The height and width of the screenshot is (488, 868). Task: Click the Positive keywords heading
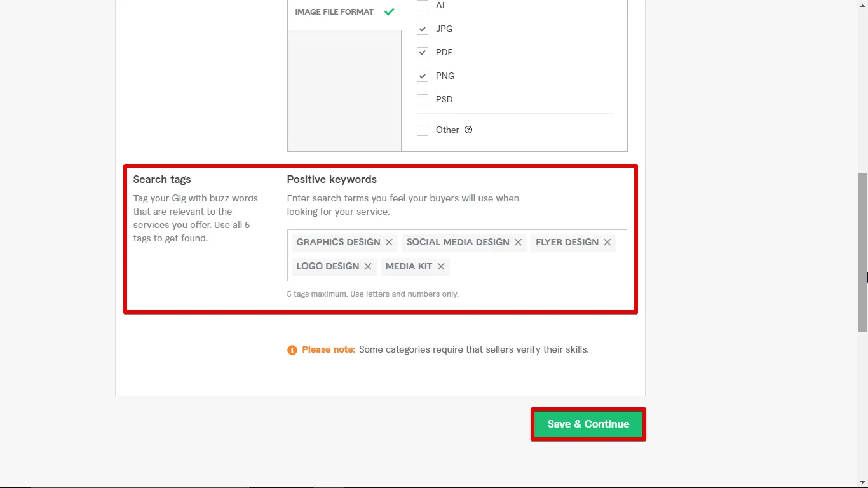332,179
